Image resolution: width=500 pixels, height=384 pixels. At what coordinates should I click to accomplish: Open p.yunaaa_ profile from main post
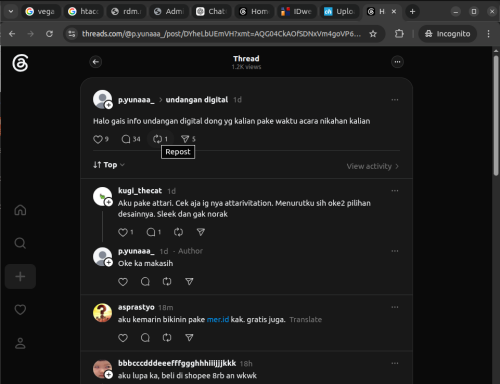coord(136,100)
